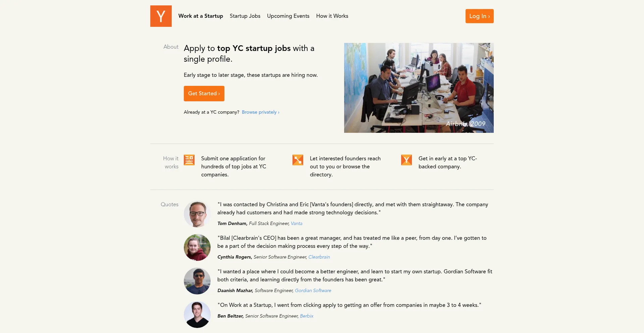Click the handshake founder outreach icon

[x=298, y=160]
